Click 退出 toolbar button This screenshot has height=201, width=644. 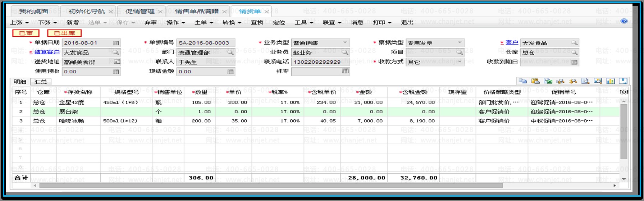click(407, 22)
